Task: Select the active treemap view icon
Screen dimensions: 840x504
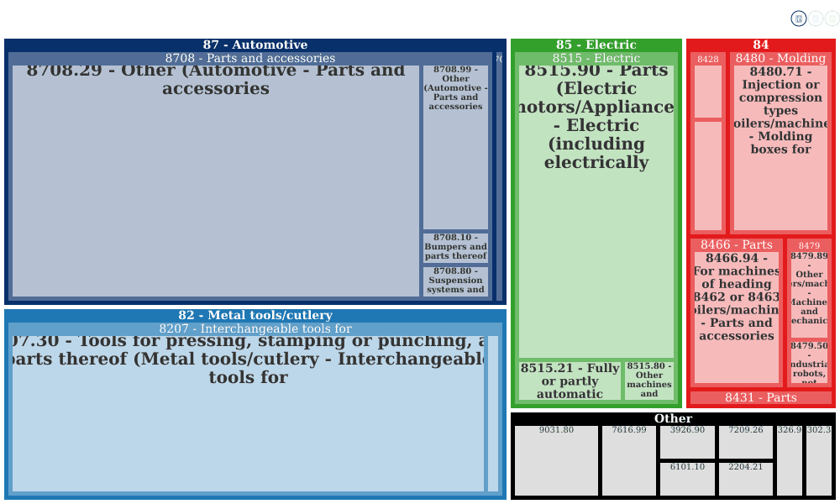Action: (x=798, y=18)
